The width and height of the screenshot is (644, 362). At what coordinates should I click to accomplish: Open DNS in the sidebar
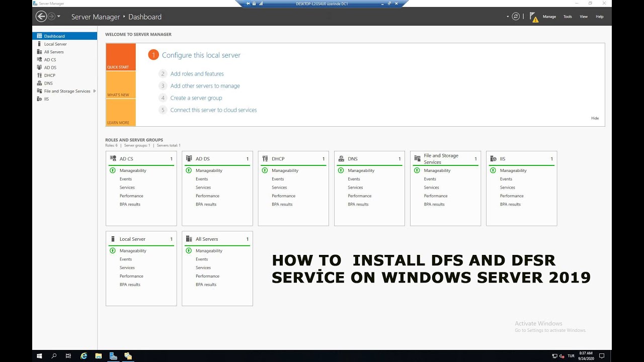point(64,83)
